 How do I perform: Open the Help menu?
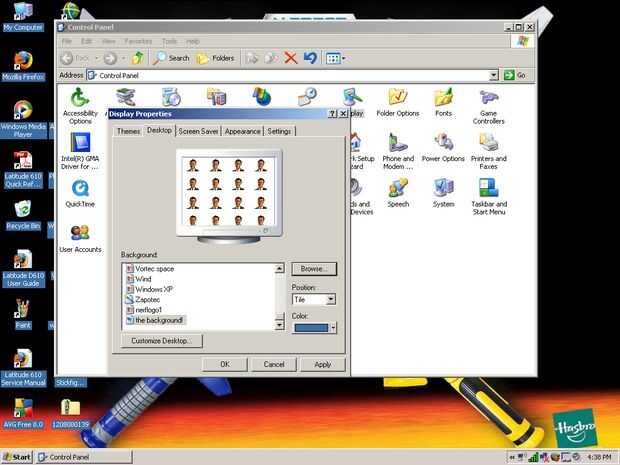[x=193, y=41]
